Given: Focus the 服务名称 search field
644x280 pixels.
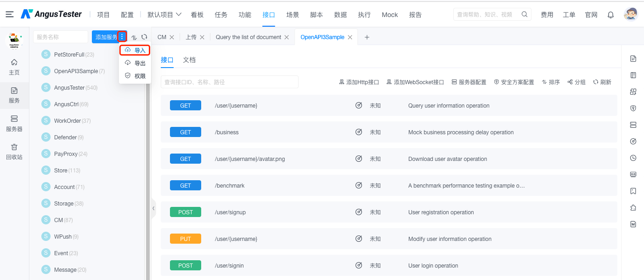Looking at the screenshot, I should click(x=61, y=37).
